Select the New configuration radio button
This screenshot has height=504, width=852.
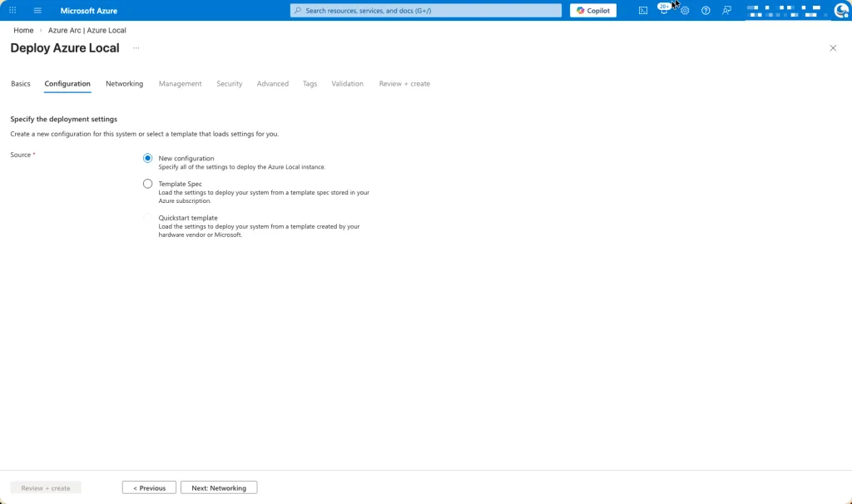[x=148, y=158]
